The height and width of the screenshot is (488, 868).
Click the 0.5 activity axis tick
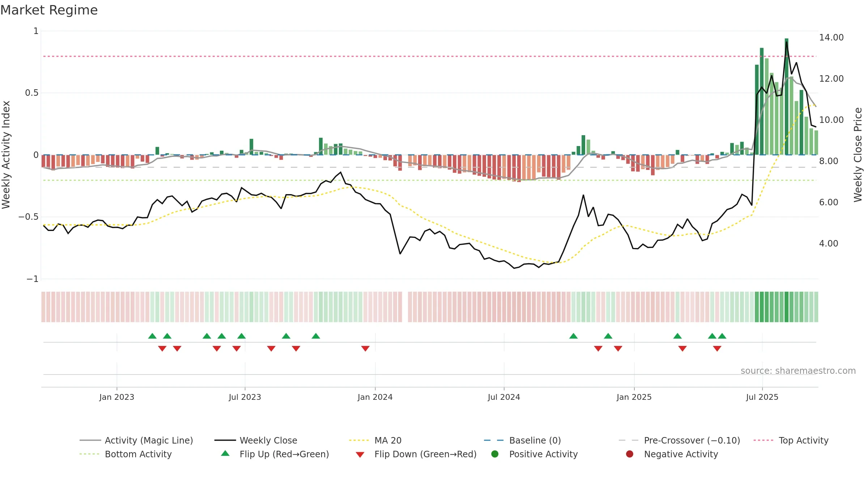pos(31,93)
